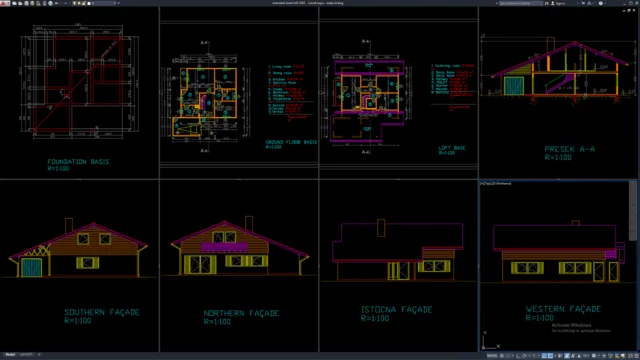Add a new layout with plus tab
This screenshot has height=360, width=640.
(x=39, y=355)
